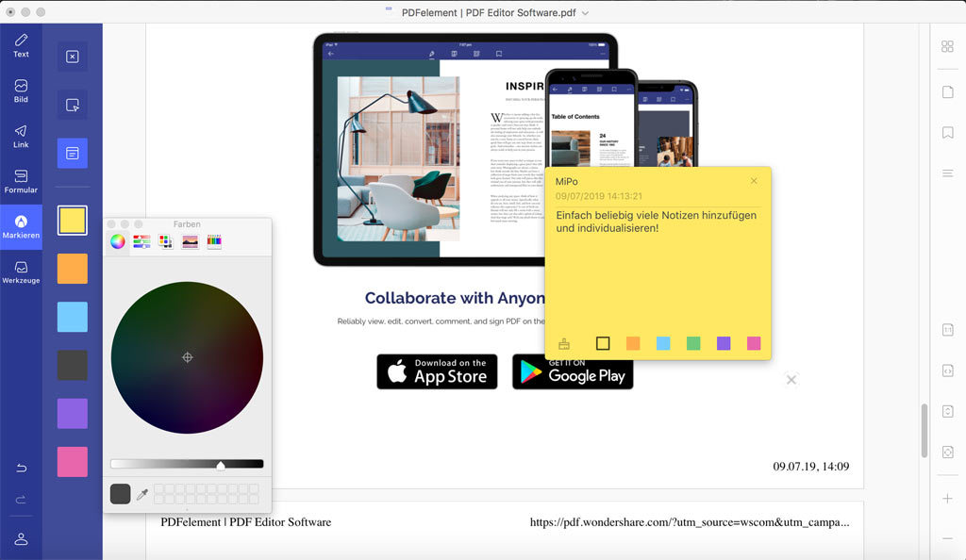The height and width of the screenshot is (560, 966).
Task: Click the fit page circle icon
Action: click(x=947, y=452)
